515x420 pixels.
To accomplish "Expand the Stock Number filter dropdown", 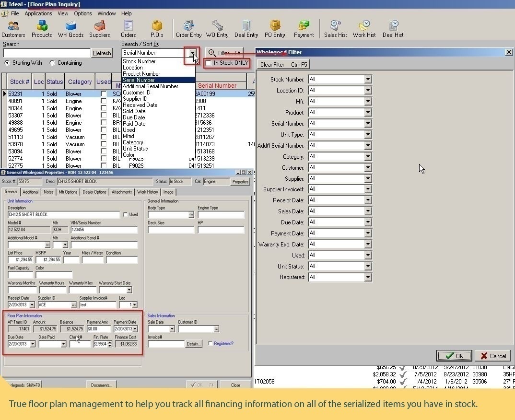I will [x=368, y=80].
